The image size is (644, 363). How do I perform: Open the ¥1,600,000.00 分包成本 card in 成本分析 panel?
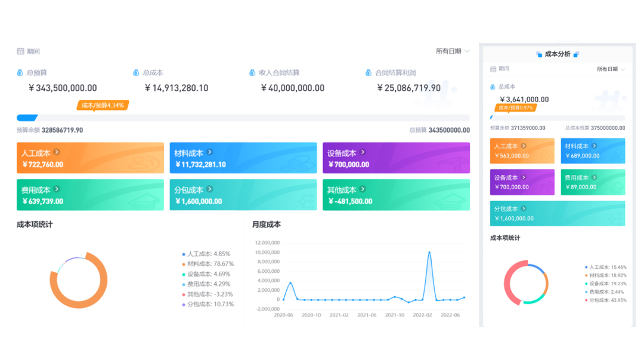tap(558, 213)
